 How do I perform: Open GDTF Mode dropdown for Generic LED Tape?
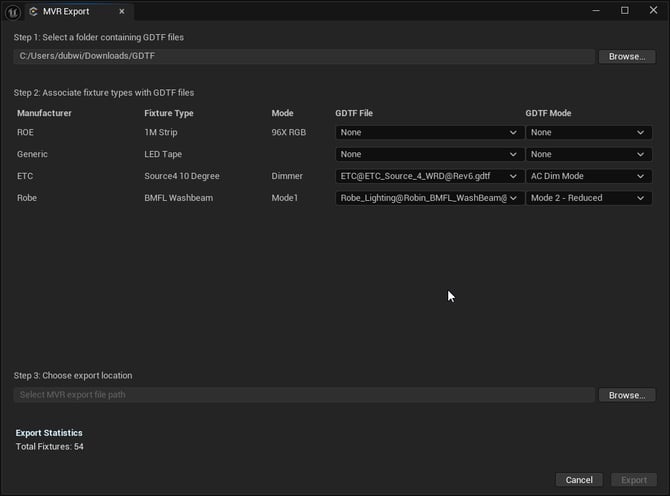(588, 154)
